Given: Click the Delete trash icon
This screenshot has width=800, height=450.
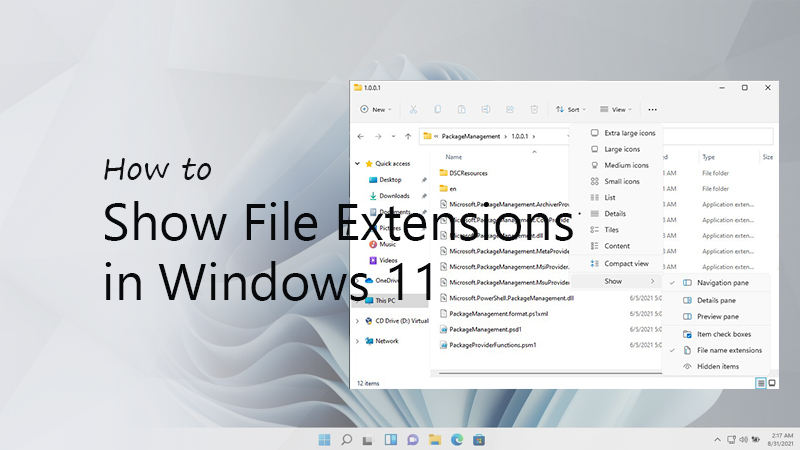Looking at the screenshot, I should tap(534, 109).
